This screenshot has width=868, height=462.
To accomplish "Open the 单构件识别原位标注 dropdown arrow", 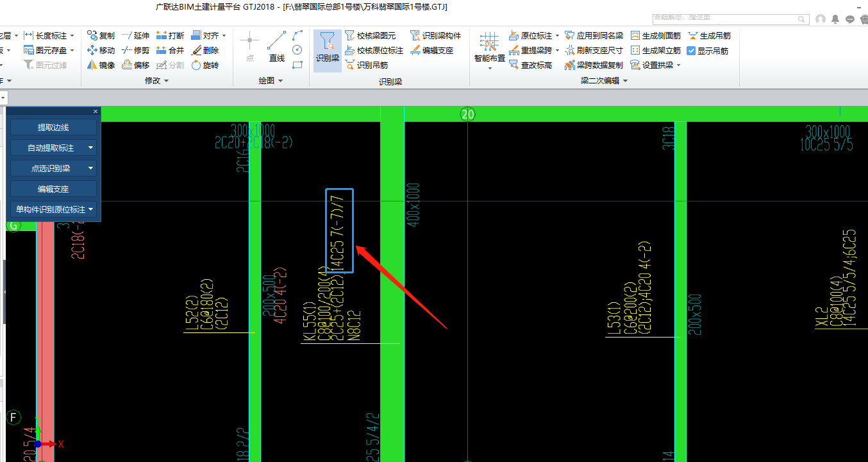I will (90, 209).
